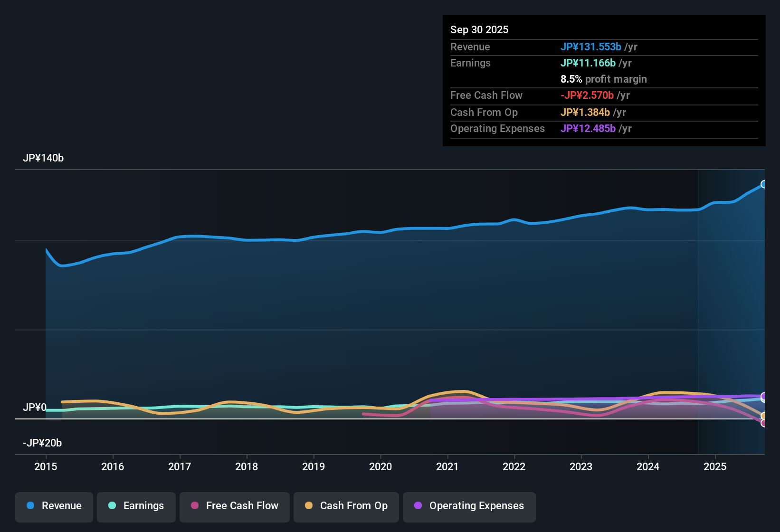Click the JP¥131.553b Revenue value in the tooltip
This screenshot has width=780, height=532.
click(591, 47)
